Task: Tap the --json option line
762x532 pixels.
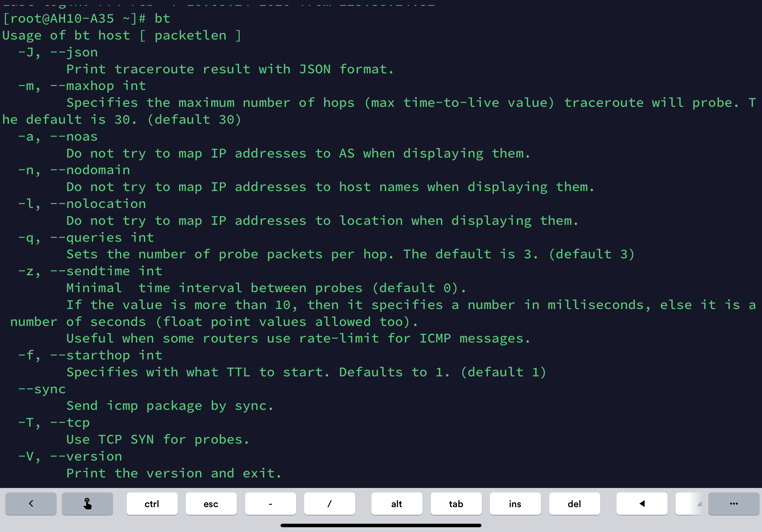Action: point(58,52)
